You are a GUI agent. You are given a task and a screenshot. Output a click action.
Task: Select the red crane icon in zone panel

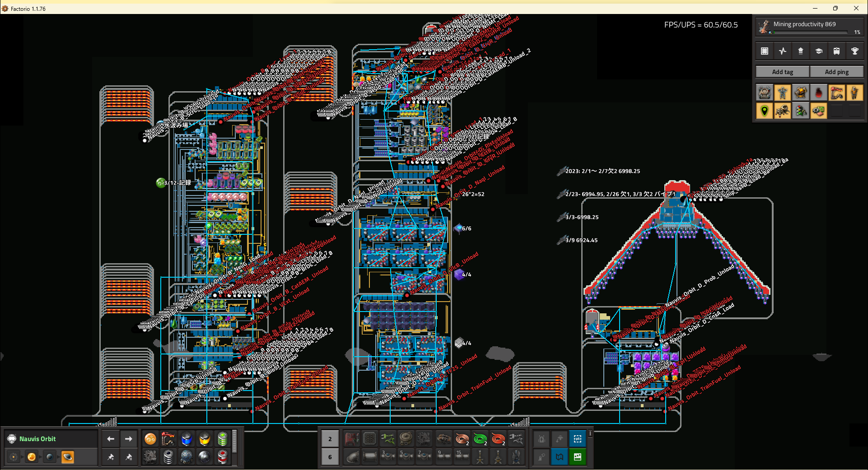point(168,439)
